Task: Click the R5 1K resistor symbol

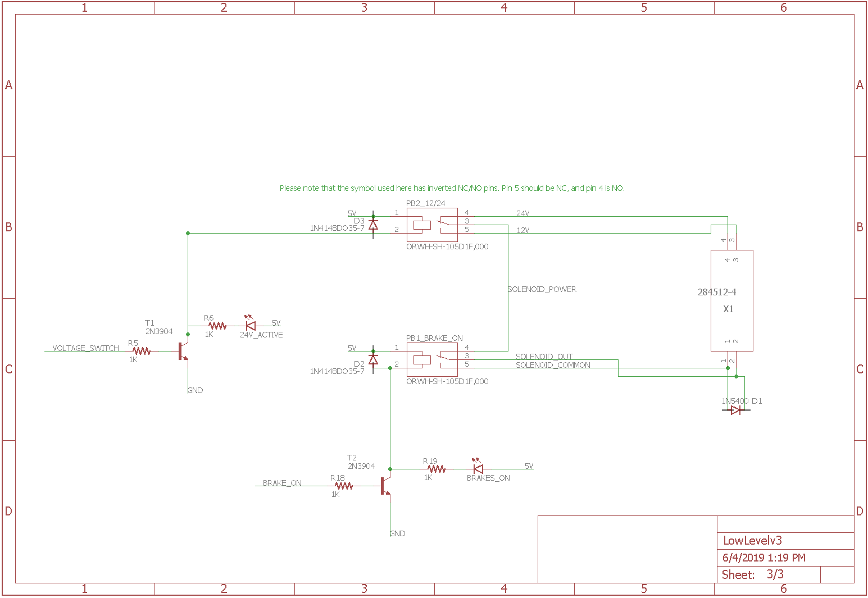Action: pyautogui.click(x=142, y=351)
